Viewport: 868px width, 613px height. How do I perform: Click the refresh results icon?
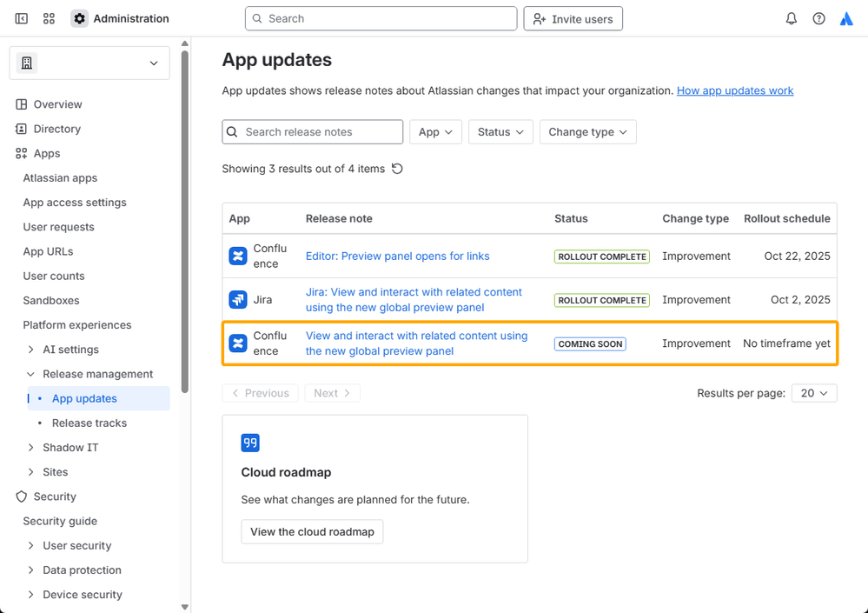coord(397,169)
